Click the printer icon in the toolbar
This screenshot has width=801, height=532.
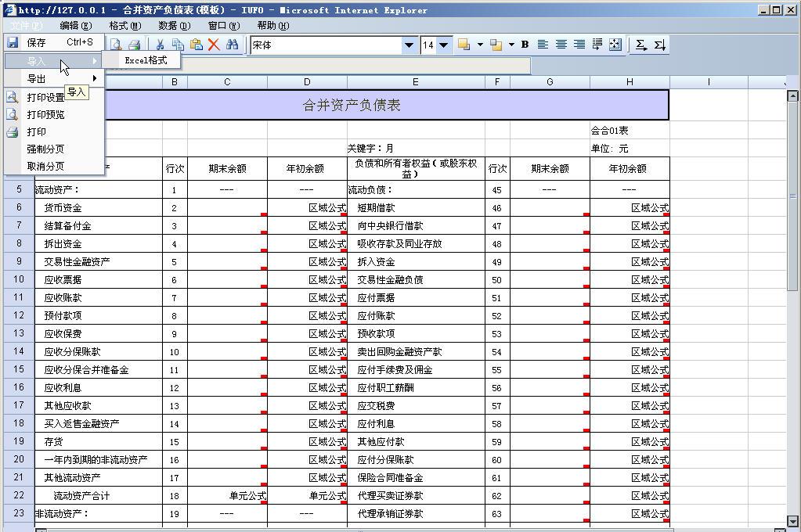click(134, 45)
